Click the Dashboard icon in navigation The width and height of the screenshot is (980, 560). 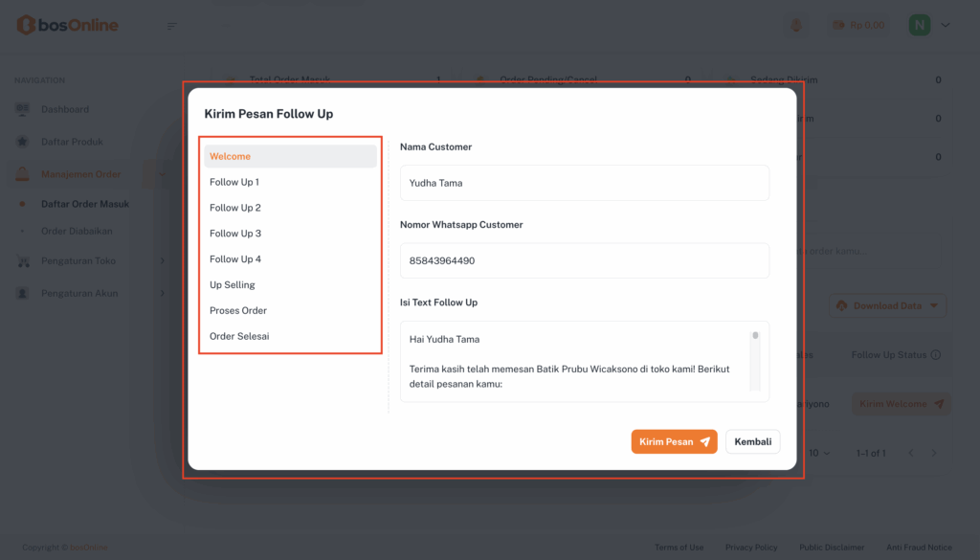[x=23, y=109]
